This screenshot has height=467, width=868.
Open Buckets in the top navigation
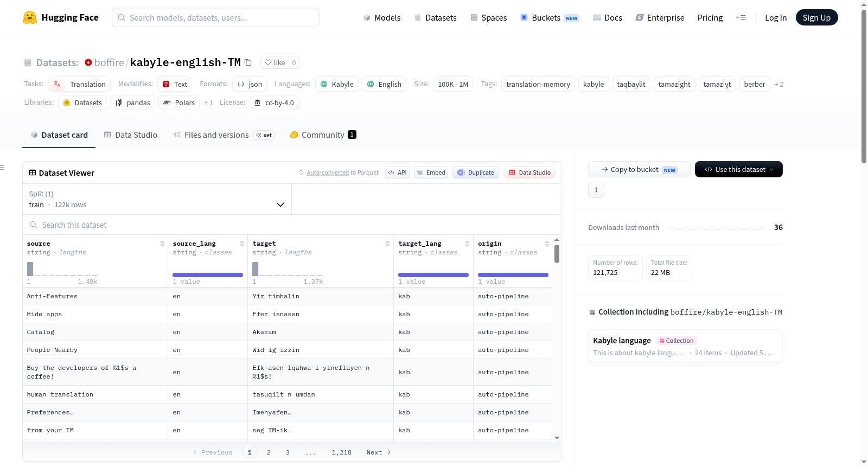click(x=550, y=17)
